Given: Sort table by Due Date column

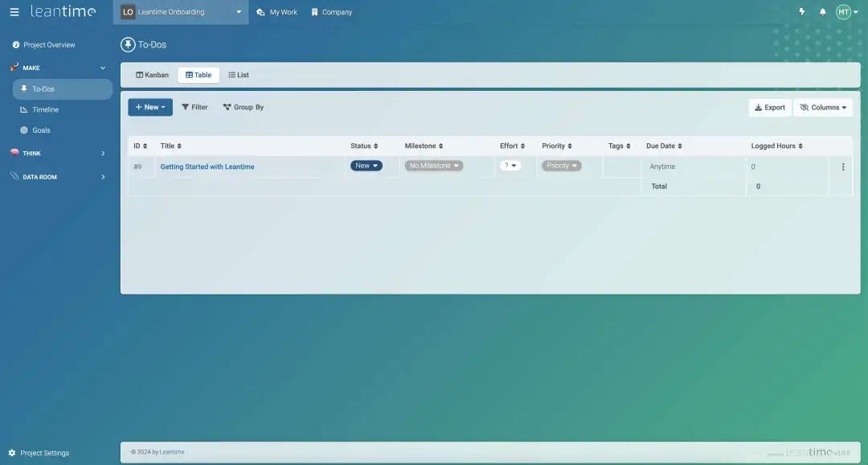Looking at the screenshot, I should (664, 146).
